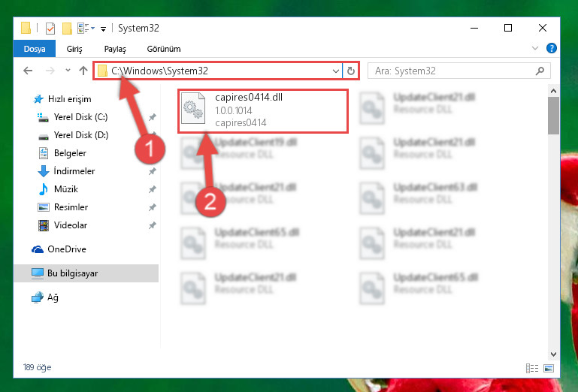Image resolution: width=578 pixels, height=392 pixels.
Task: Go back with the back arrow
Action: click(28, 71)
